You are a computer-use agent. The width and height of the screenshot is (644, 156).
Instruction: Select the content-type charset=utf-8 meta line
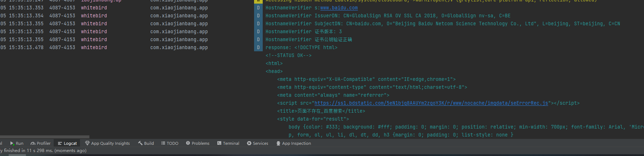(x=372, y=87)
